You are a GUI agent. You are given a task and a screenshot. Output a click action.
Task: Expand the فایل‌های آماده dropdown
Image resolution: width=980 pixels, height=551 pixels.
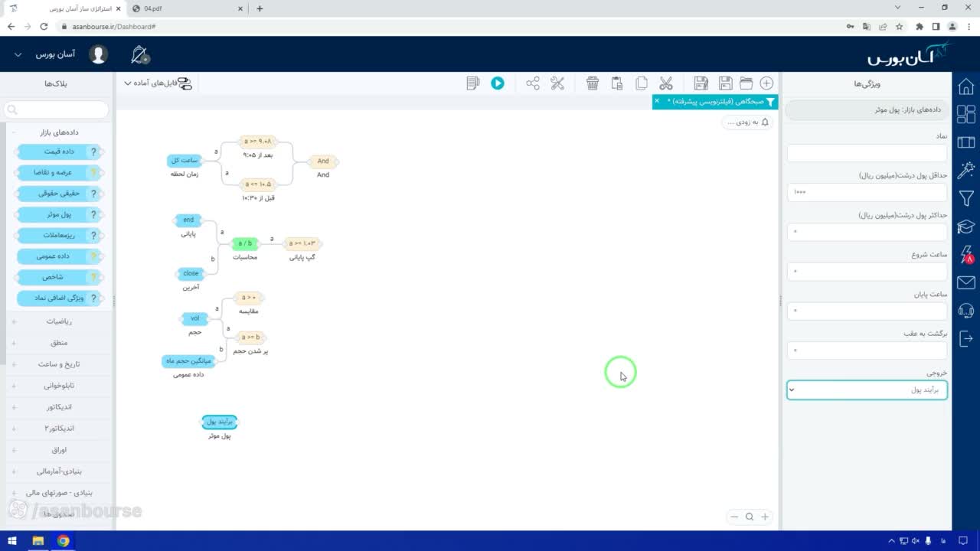[x=157, y=83]
